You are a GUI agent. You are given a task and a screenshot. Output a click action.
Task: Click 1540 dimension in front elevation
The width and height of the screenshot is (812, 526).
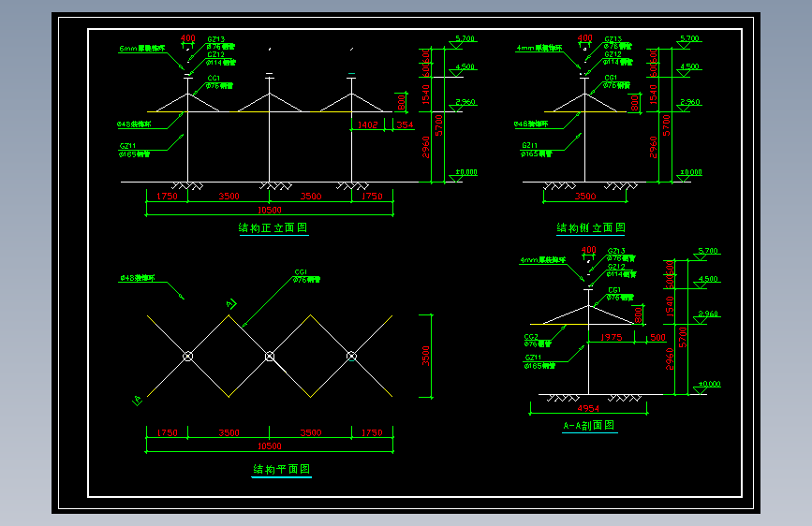[x=426, y=95]
